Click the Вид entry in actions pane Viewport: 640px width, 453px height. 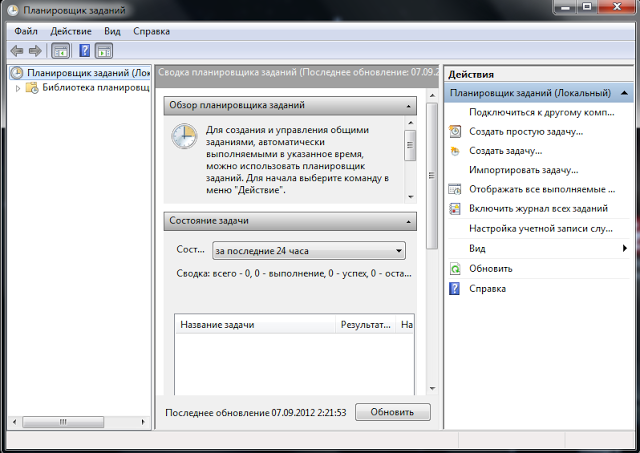[539, 248]
